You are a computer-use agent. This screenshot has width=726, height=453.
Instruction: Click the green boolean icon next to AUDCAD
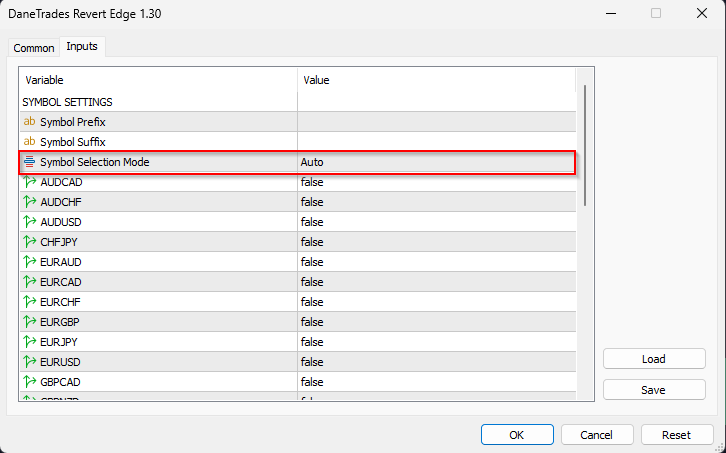tap(30, 182)
